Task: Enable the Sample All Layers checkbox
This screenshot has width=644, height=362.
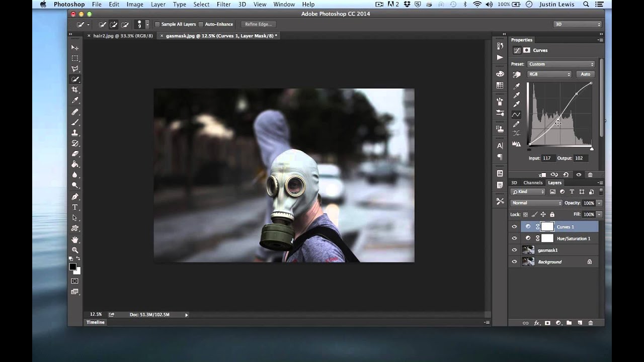Action: click(157, 24)
